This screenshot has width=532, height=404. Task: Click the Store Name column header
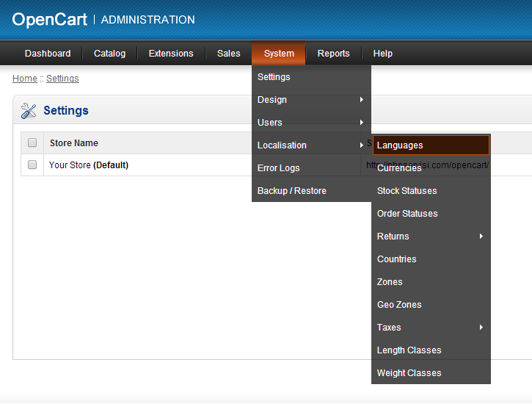74,143
